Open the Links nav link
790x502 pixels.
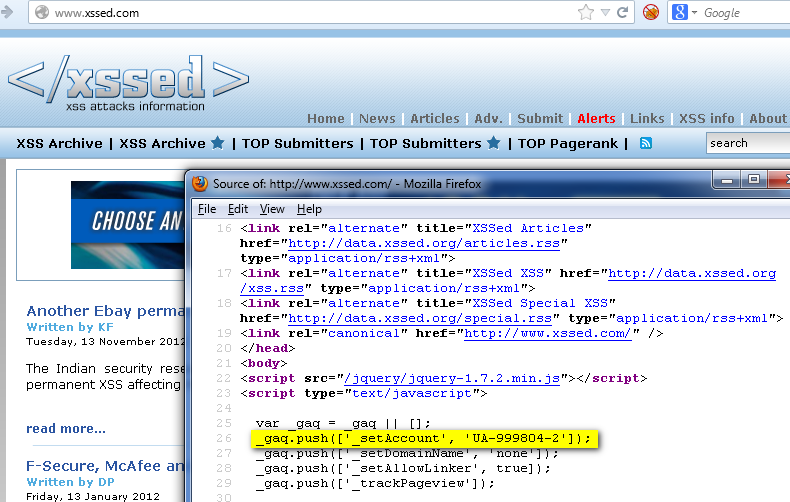tap(647, 118)
